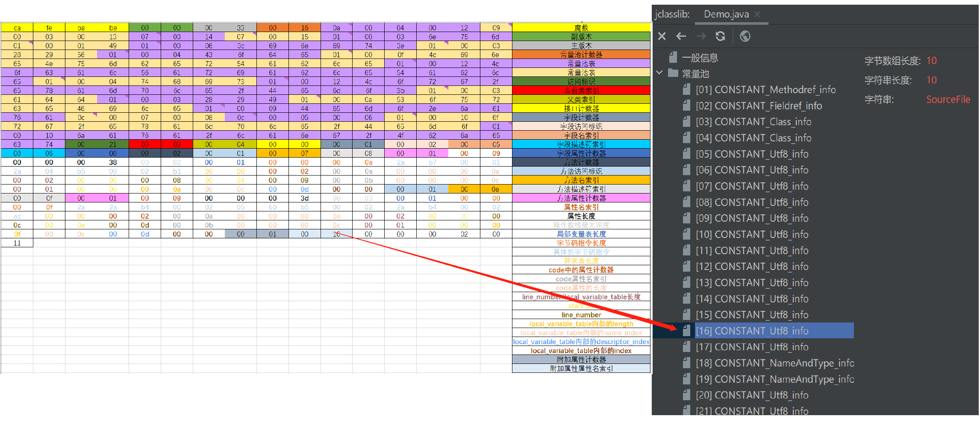The image size is (980, 422).
Task: Click the close X toolbar icon
Action: coord(662,36)
